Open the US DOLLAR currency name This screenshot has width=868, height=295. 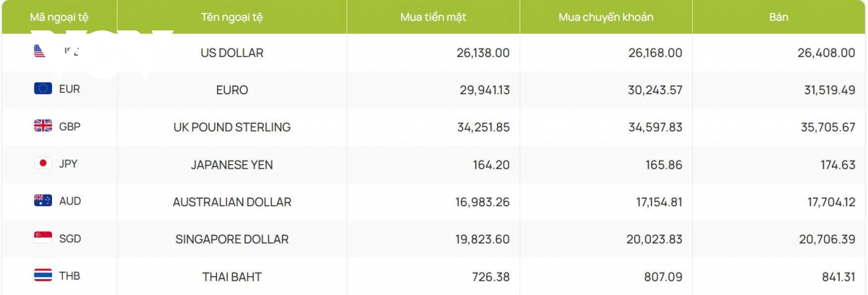tap(231, 53)
